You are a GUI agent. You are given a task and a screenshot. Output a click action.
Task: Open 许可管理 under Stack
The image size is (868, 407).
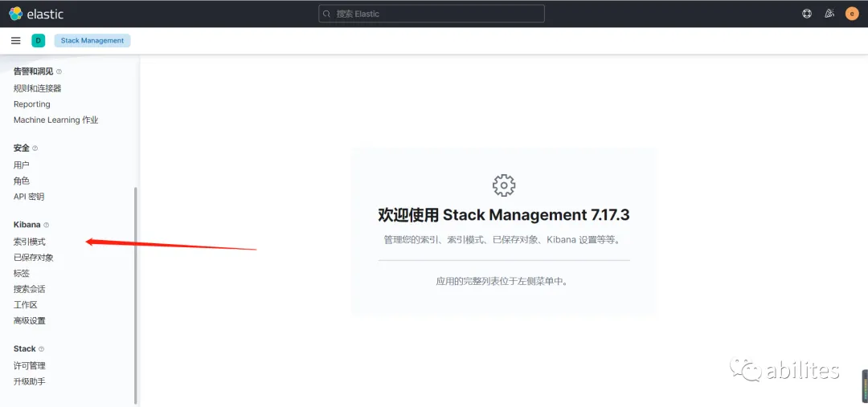[30, 365]
